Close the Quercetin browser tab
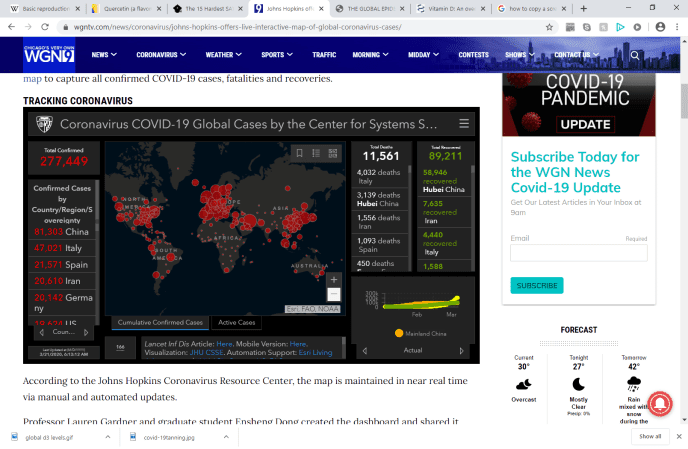Screen dimensions: 688x449 click(x=159, y=8)
